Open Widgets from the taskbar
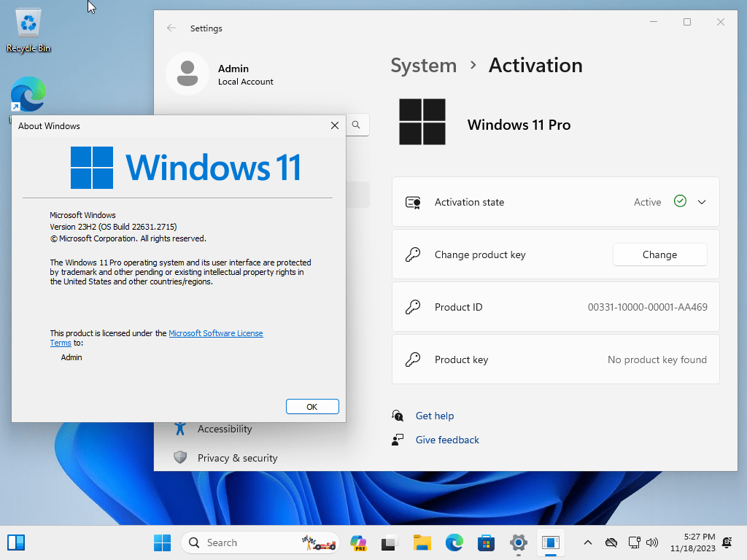 pos(16,542)
